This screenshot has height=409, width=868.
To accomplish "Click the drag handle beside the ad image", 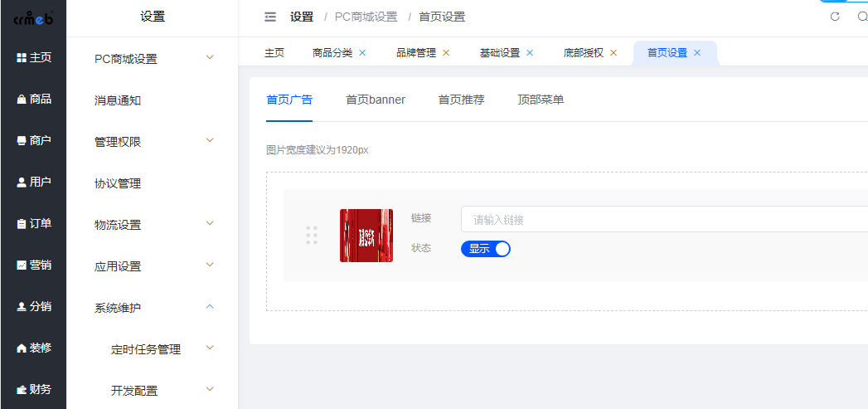I will (312, 236).
